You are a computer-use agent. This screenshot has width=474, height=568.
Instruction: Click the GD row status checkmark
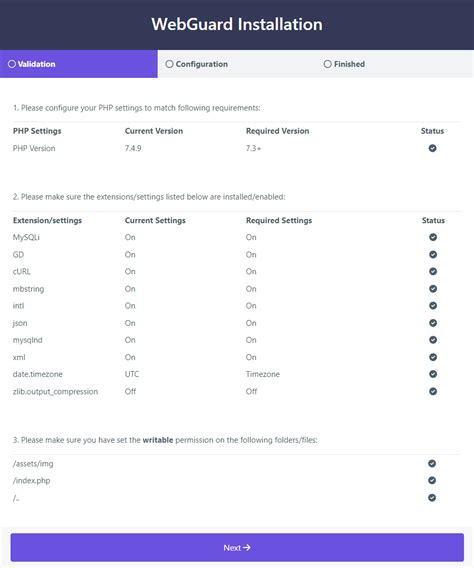click(x=433, y=255)
